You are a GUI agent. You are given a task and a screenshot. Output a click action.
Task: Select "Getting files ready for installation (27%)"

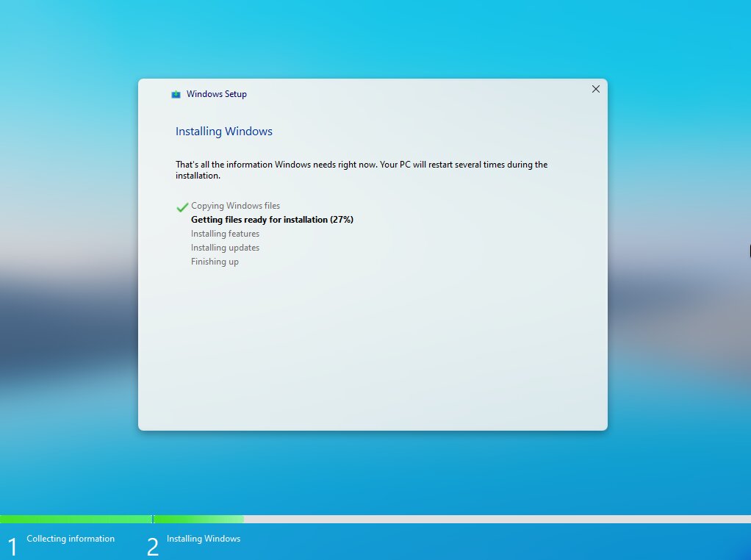272,220
